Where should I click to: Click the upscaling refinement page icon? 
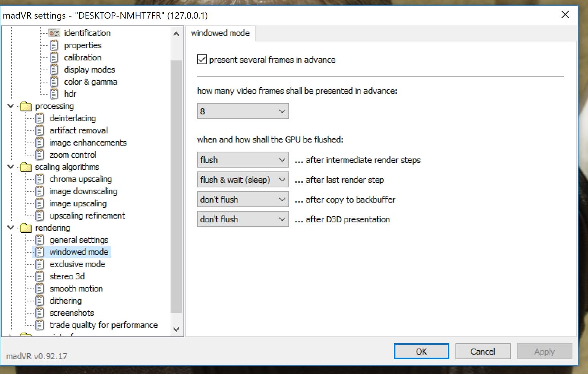(x=40, y=216)
